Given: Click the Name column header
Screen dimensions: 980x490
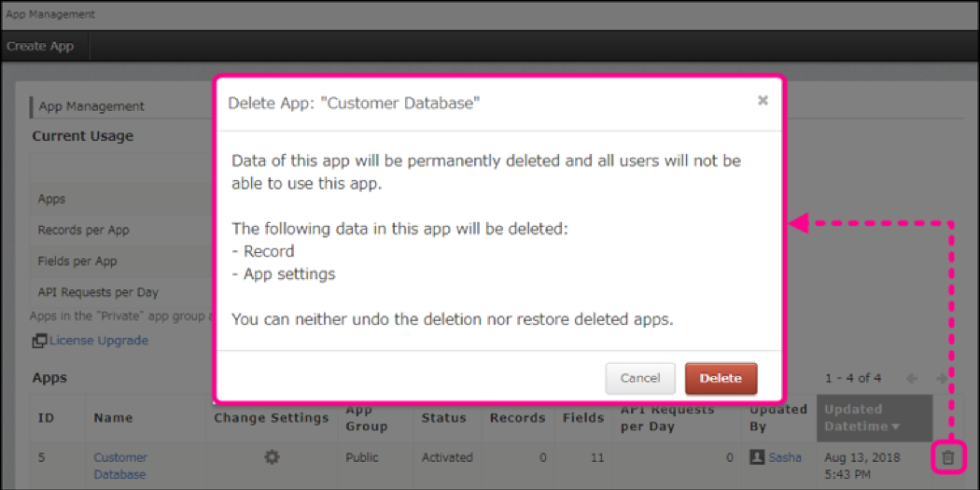Looking at the screenshot, I should tap(113, 418).
